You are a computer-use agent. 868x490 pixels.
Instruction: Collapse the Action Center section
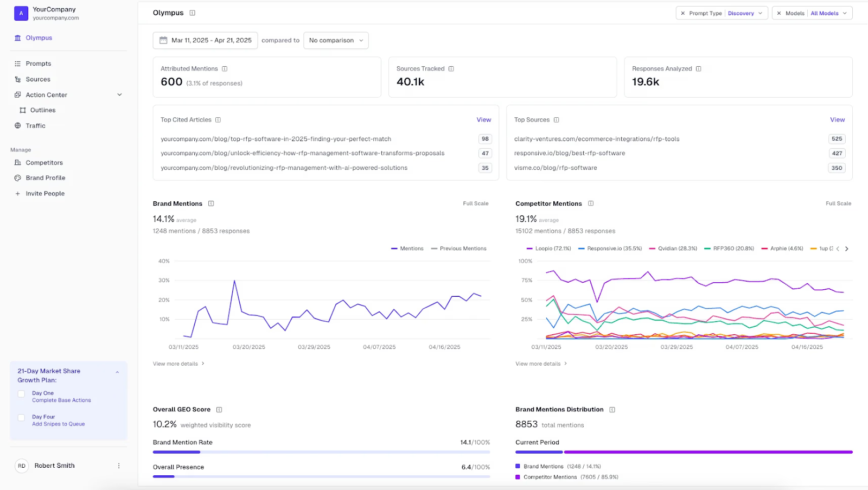(119, 94)
